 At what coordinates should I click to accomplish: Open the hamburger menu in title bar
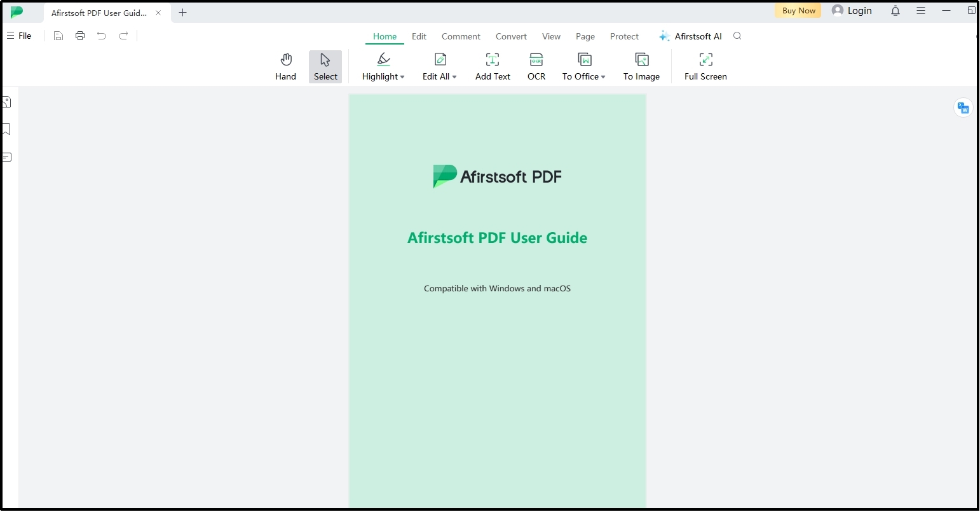921,11
